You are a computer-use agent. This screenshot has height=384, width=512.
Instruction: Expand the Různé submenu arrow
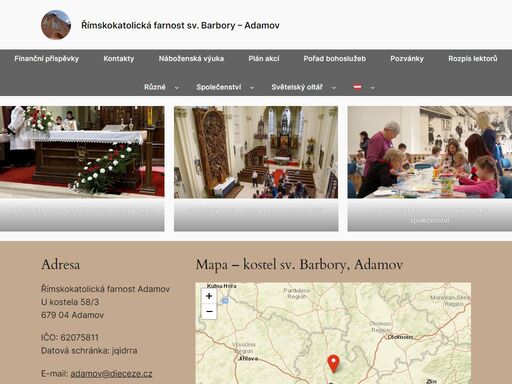(x=177, y=88)
